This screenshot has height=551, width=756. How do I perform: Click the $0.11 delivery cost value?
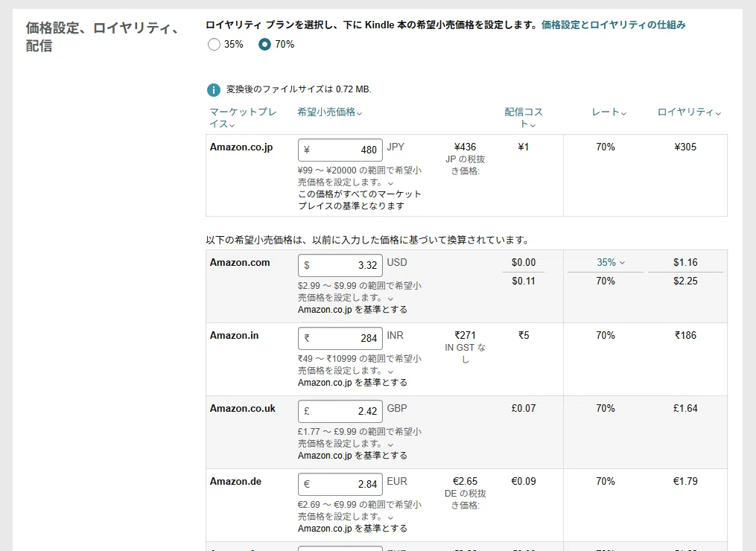point(524,281)
